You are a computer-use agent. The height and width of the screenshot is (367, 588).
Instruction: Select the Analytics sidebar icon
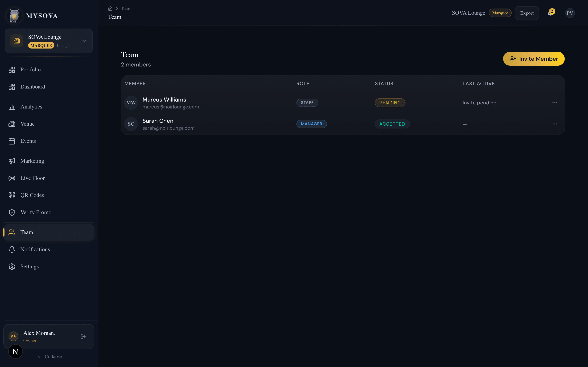[x=12, y=107]
